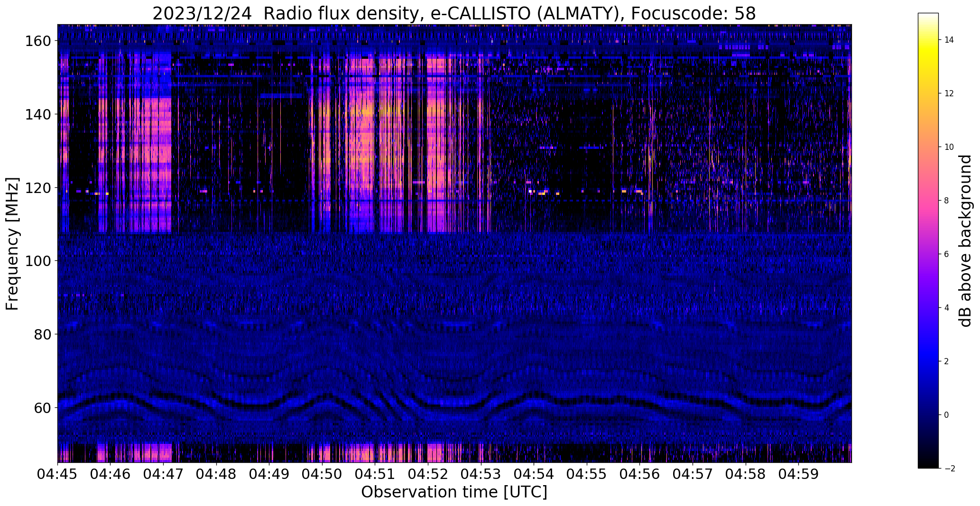Select the 80 frequency tick label

click(x=42, y=334)
